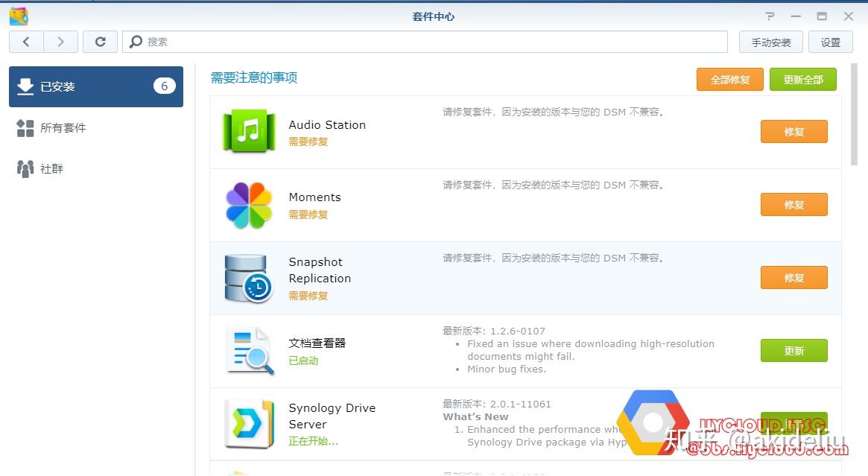Click the forward navigation arrow
The image size is (868, 476).
pyautogui.click(x=61, y=42)
